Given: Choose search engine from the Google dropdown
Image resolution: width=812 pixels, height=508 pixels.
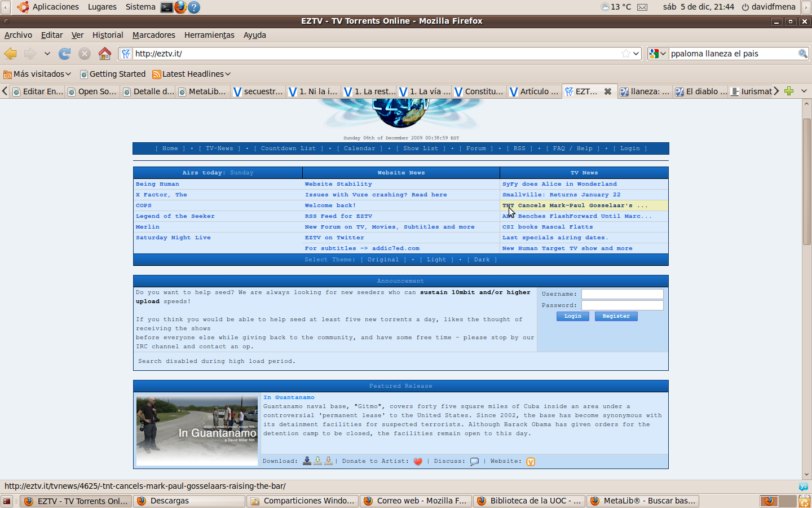Looking at the screenshot, I should [x=657, y=54].
